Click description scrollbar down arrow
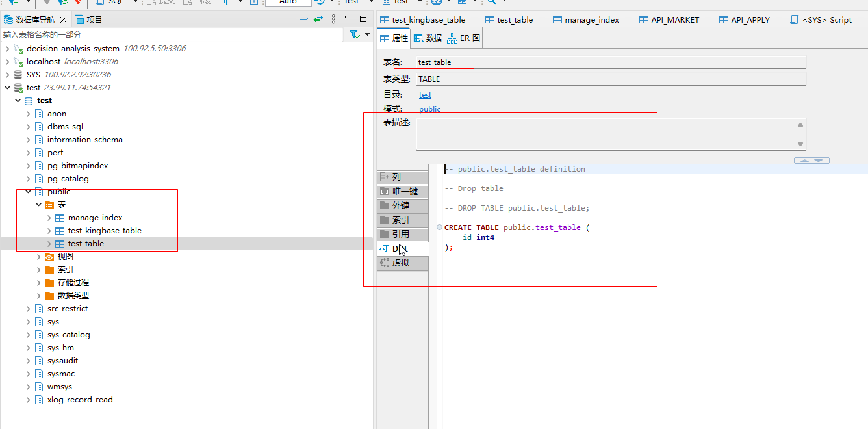The height and width of the screenshot is (429, 868). click(800, 144)
